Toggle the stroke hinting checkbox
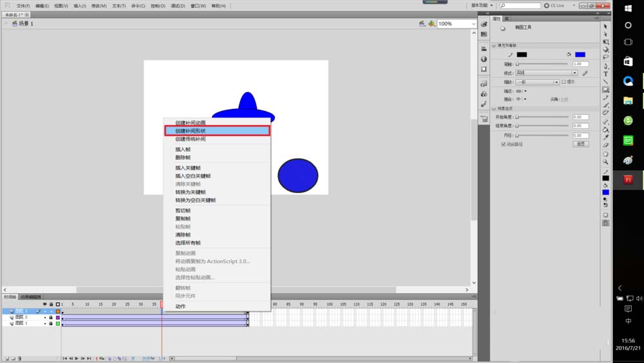The width and height of the screenshot is (644, 363). coord(563,82)
